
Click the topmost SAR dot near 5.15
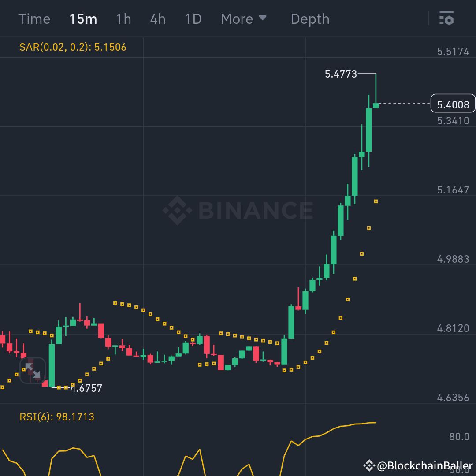coord(376,201)
